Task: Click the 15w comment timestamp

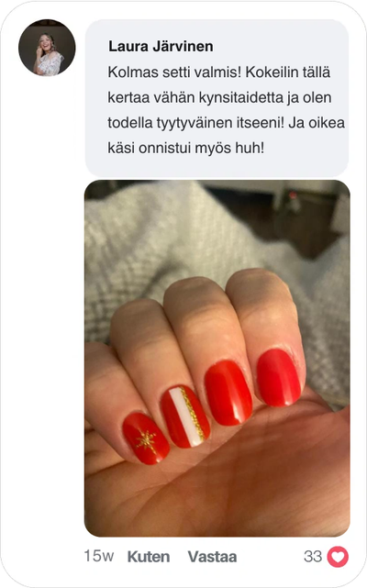Action: click(x=98, y=556)
